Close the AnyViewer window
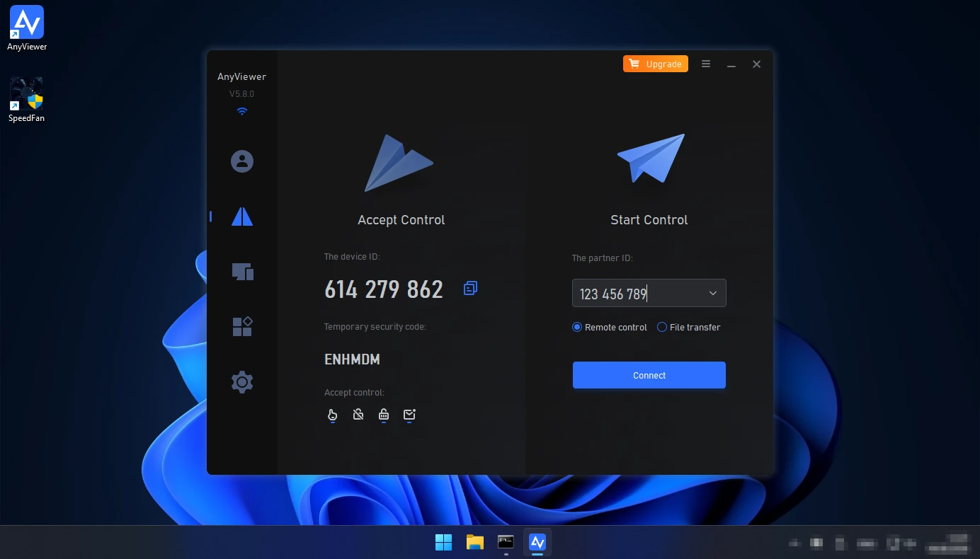Image resolution: width=980 pixels, height=559 pixels. [x=757, y=64]
